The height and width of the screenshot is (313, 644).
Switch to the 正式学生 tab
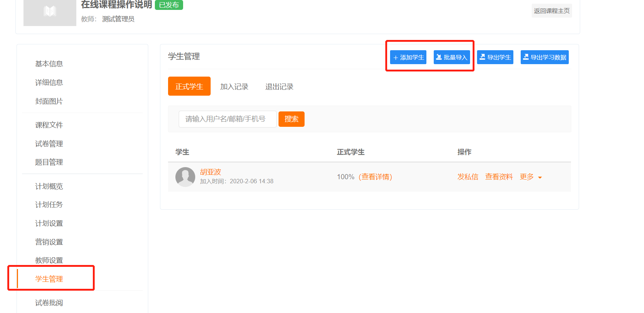coord(189,86)
